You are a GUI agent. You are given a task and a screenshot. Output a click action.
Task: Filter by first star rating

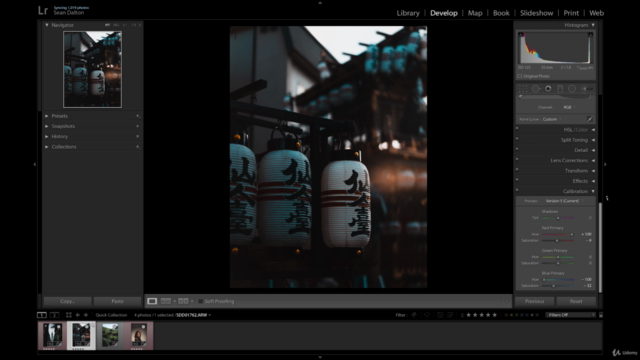[469, 315]
